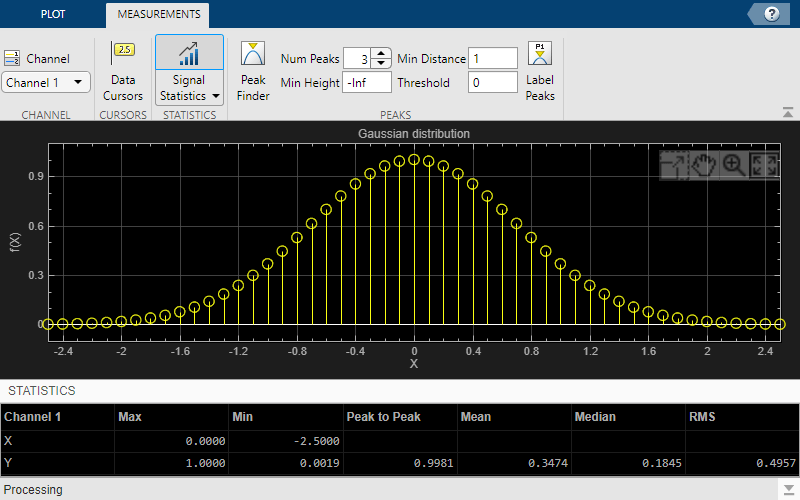Click the restore view axes icon
The image size is (800, 500).
coord(764,166)
